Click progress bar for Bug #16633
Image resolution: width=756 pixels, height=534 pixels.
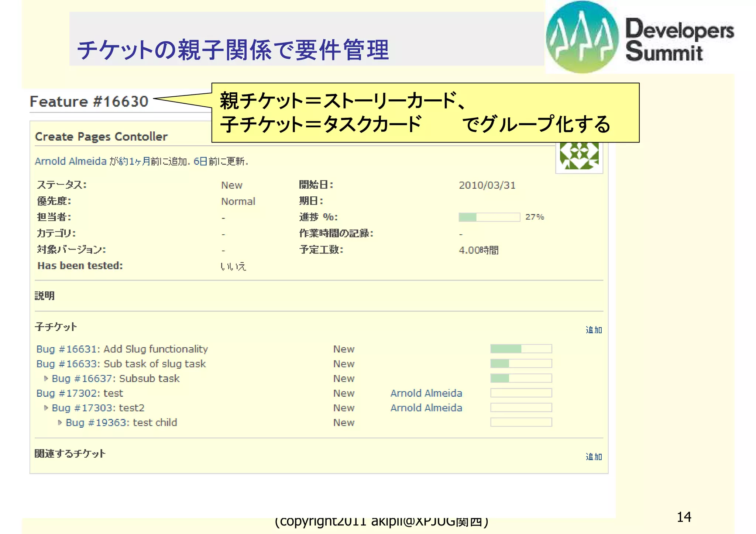[521, 364]
